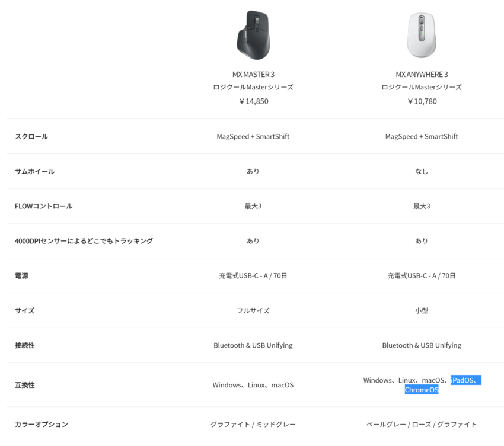Click the カラーオプション row label

coord(42,425)
